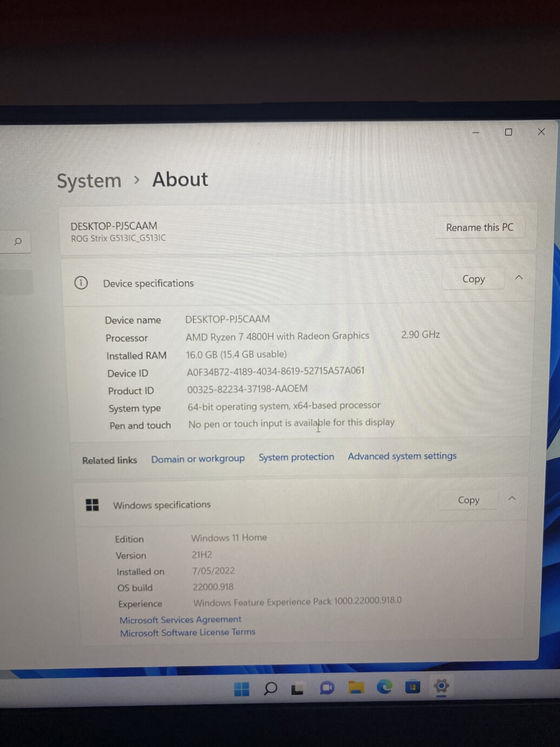Screen dimensions: 560x747
Task: Select ROG Strix G513IC_G513IC model text
Action: click(x=118, y=238)
